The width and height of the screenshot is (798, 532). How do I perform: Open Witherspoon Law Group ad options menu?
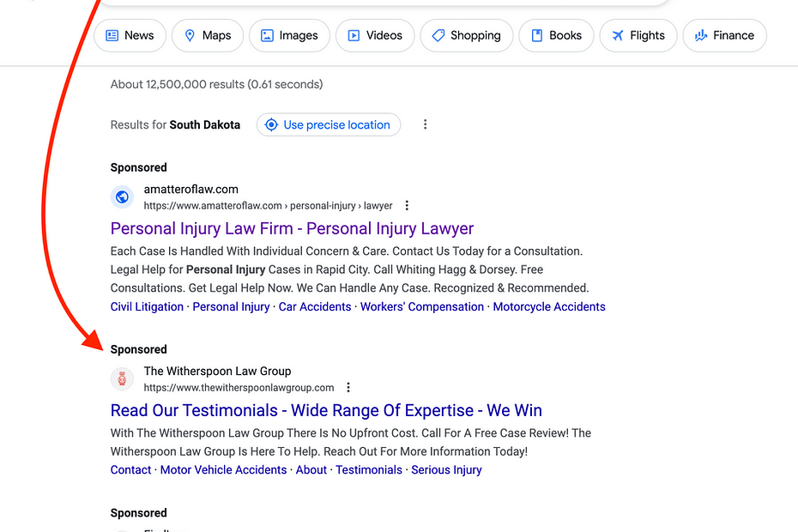pyautogui.click(x=348, y=388)
